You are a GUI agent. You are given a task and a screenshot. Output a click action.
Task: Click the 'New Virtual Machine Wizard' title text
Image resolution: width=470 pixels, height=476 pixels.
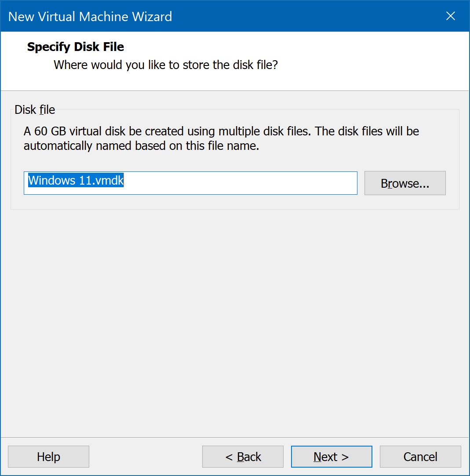pyautogui.click(x=90, y=16)
